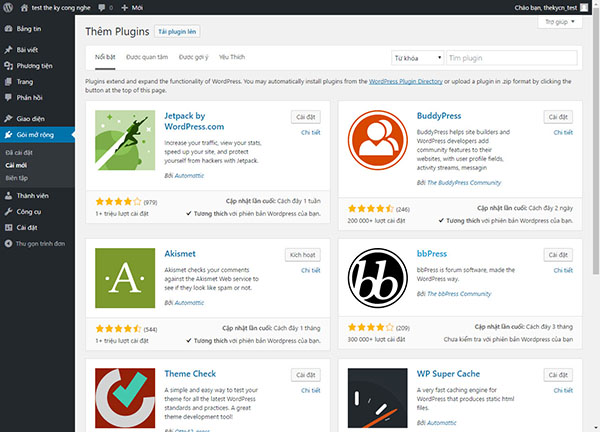This screenshot has height=432, width=600.
Task: Click the WP Super Cache plugin title
Action: (x=448, y=374)
